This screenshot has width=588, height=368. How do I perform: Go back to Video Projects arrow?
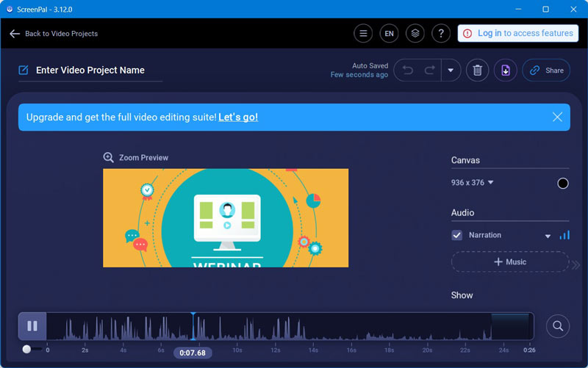click(15, 34)
